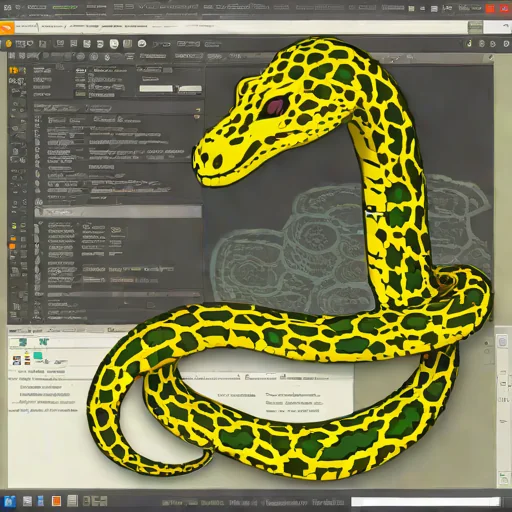Click the white search field in taskbar
512x512 pixels.
point(426,502)
